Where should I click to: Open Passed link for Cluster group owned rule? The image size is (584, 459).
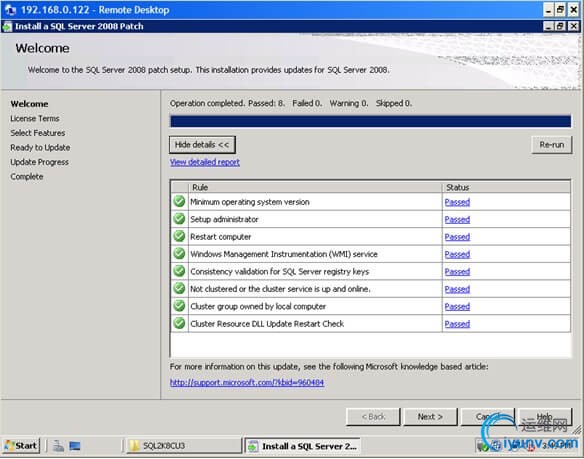coord(457,307)
